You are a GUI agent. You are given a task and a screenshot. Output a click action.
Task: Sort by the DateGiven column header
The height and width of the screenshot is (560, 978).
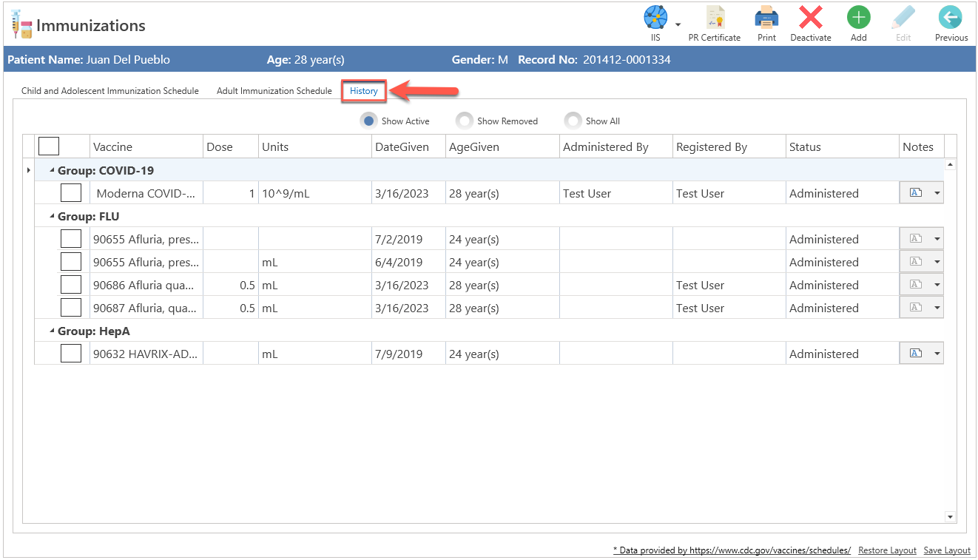point(408,146)
